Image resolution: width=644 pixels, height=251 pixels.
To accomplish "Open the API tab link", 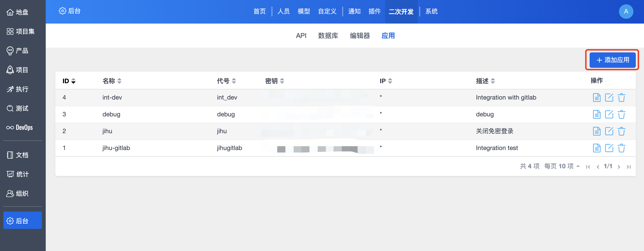I will point(301,36).
